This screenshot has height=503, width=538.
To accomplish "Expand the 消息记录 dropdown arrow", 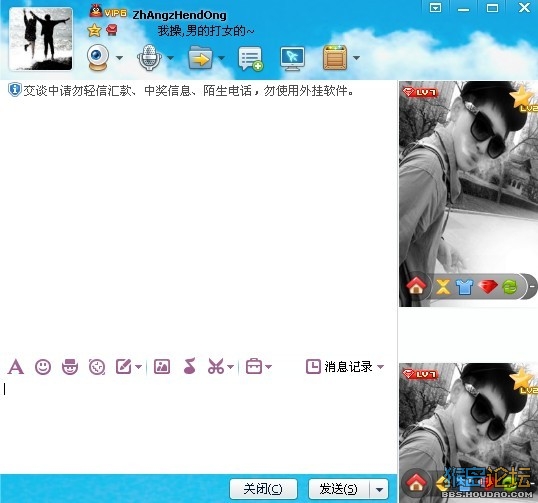I will point(380,367).
